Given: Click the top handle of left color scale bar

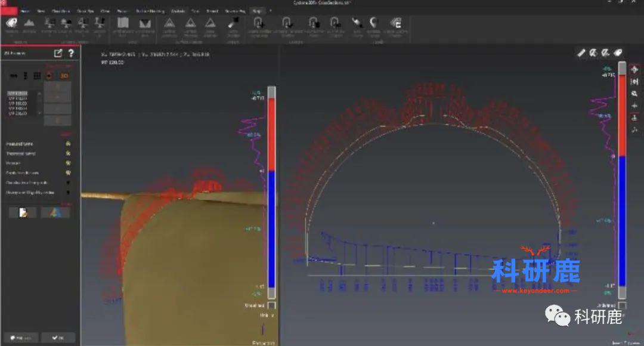Looking at the screenshot, I should [x=271, y=92].
